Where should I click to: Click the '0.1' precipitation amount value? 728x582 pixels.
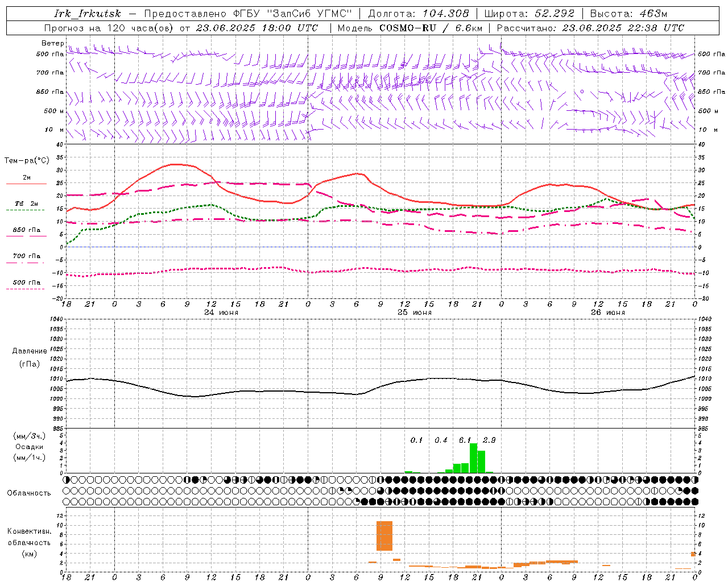417,440
